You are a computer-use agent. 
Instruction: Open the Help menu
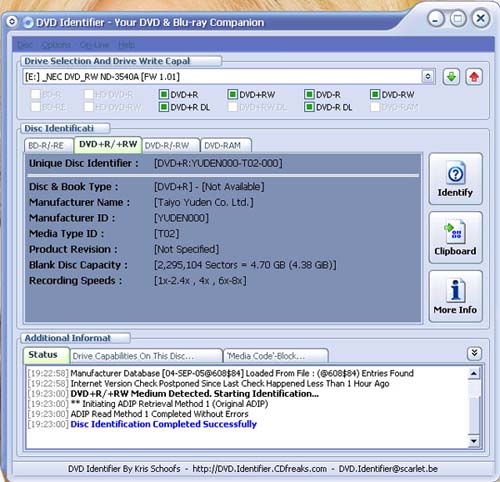coord(126,45)
